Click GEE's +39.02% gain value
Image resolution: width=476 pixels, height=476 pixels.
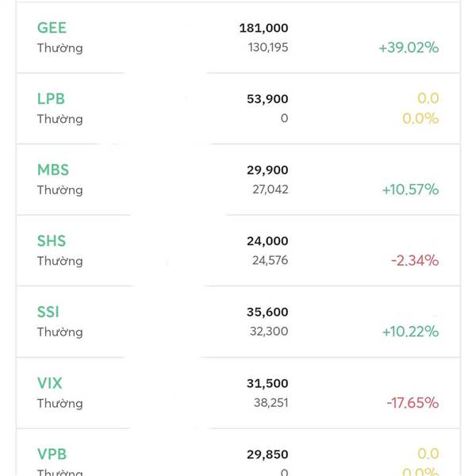(409, 48)
